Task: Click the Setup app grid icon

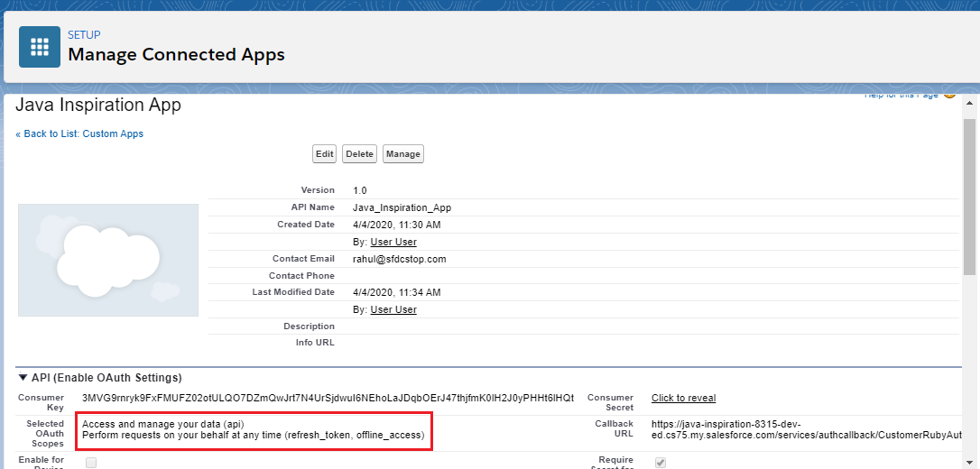Action: click(x=40, y=47)
